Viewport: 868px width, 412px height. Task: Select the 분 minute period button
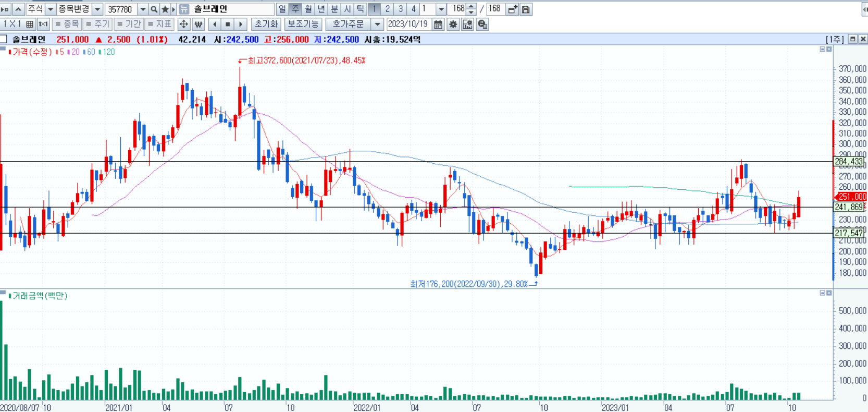(x=334, y=9)
